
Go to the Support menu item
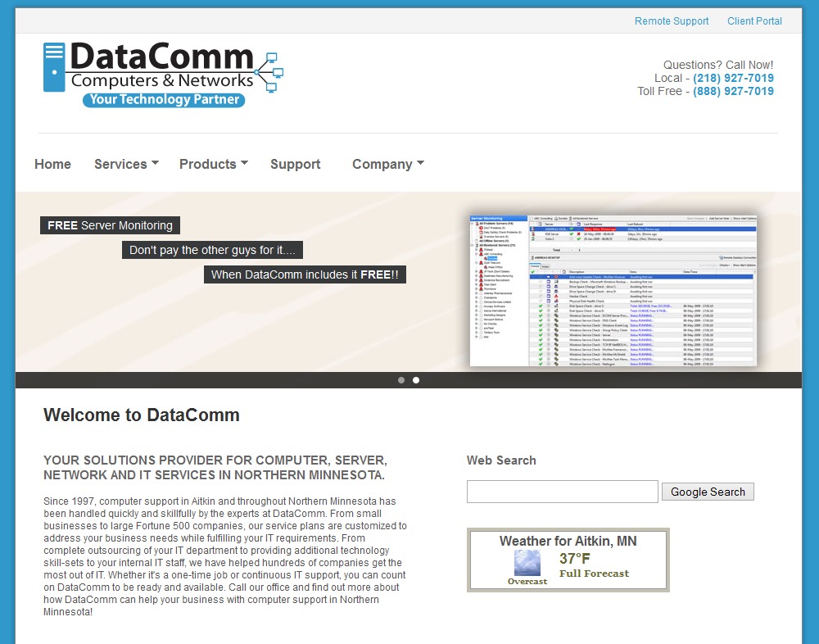[295, 164]
